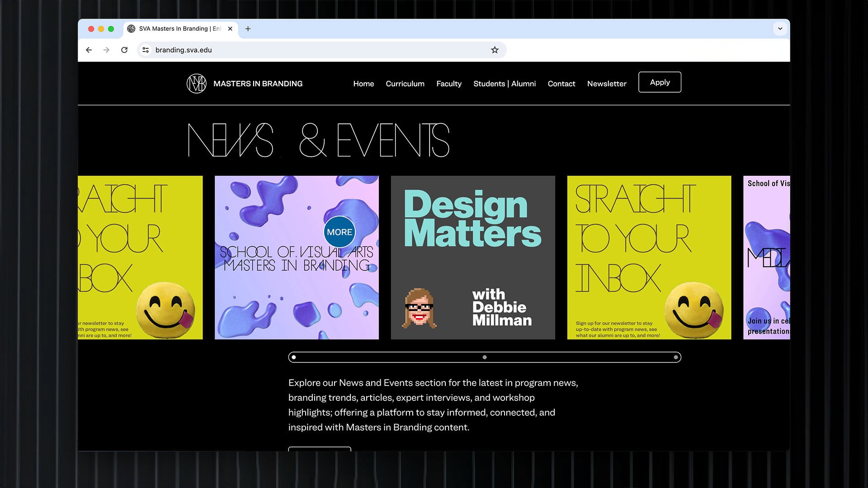Jump to the last carousel position dot

tap(676, 357)
